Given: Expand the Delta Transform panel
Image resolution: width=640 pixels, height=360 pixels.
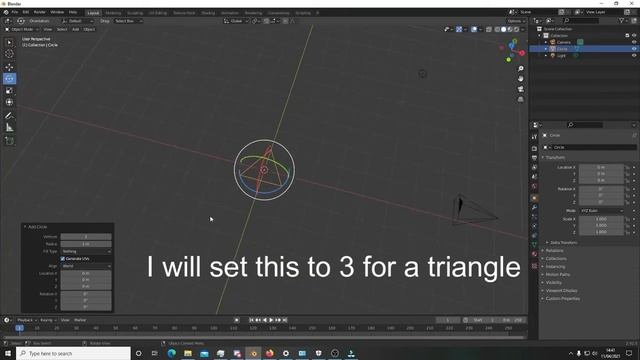Looking at the screenshot, I should click(564, 242).
